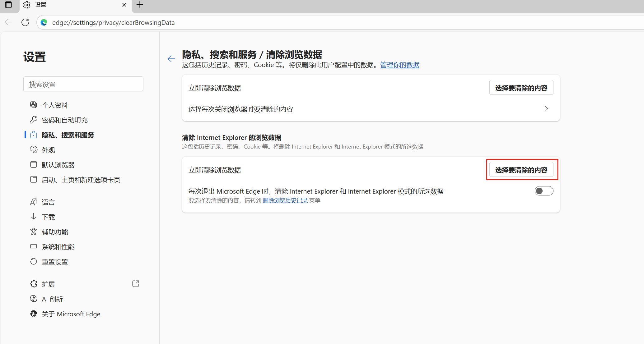Select 系统和性能 in the sidebar
644x344 pixels.
pos(58,247)
